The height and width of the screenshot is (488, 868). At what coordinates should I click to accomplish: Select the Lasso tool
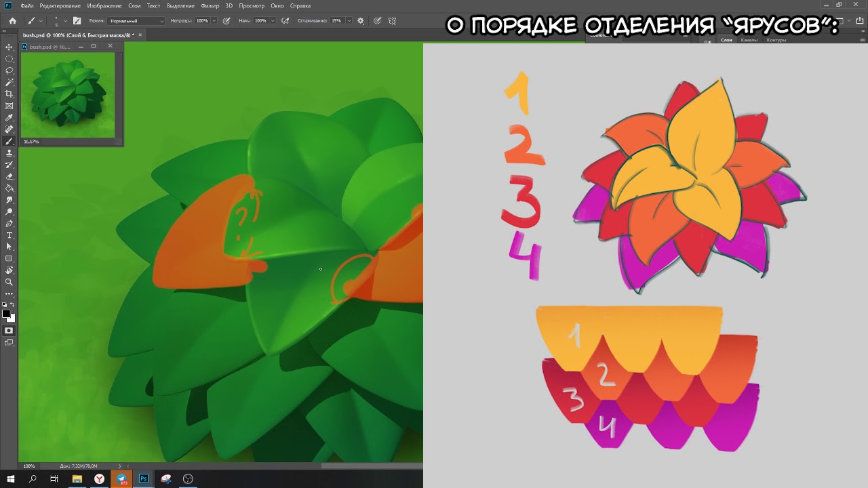click(x=9, y=70)
